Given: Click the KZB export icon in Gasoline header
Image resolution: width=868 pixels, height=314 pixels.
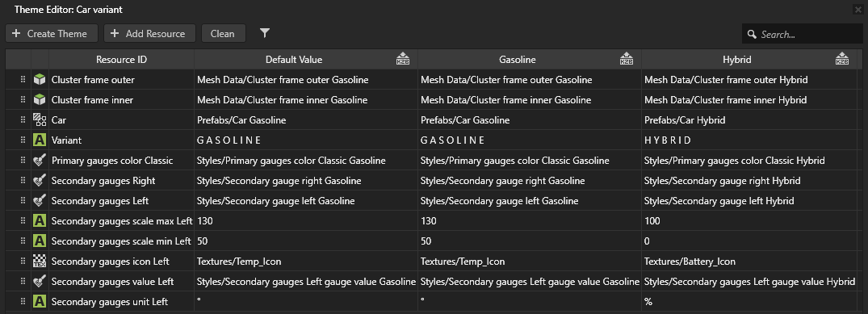Looking at the screenshot, I should (627, 59).
